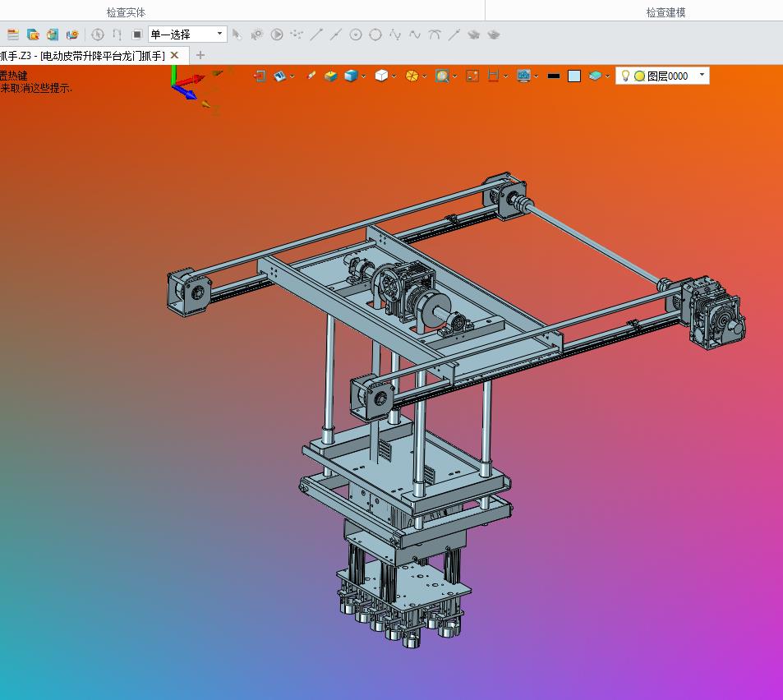783x700 pixels.
Task: Expand the magnifier zoom dropdown arrow
Action: click(x=455, y=76)
